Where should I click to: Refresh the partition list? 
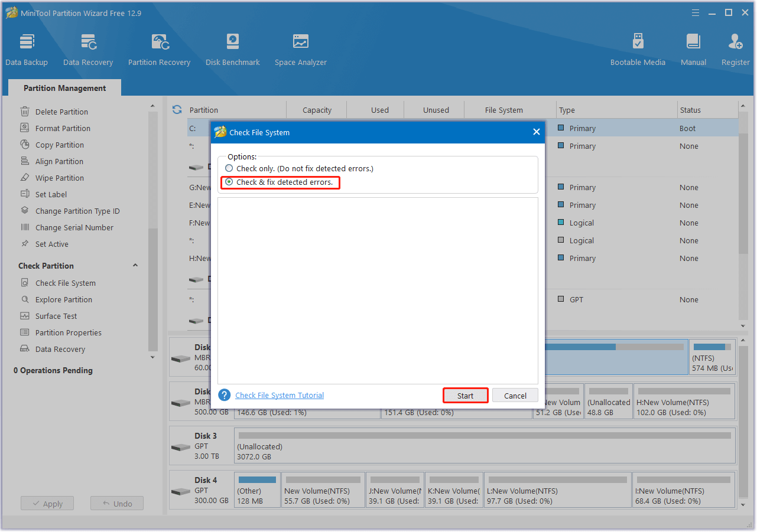pyautogui.click(x=177, y=109)
